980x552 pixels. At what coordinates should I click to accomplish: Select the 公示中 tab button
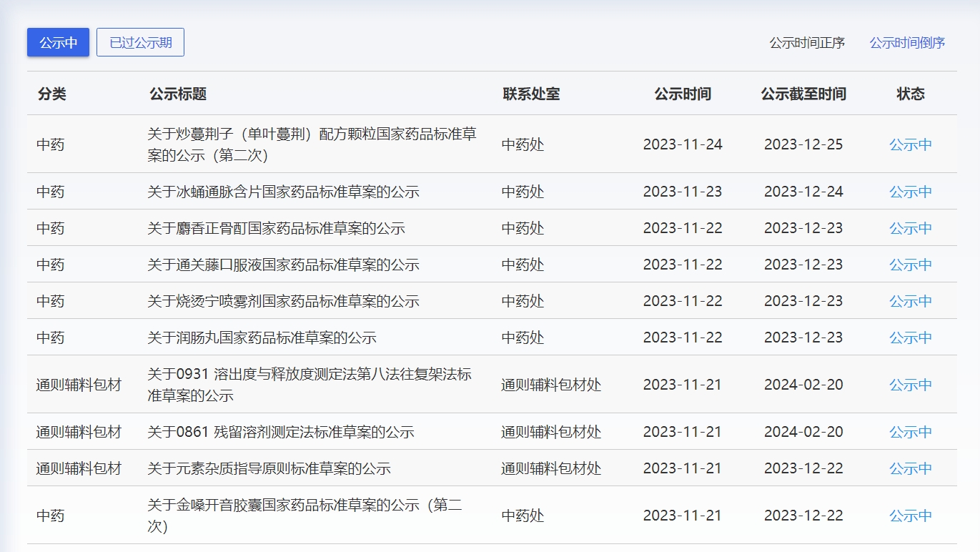[x=58, y=42]
